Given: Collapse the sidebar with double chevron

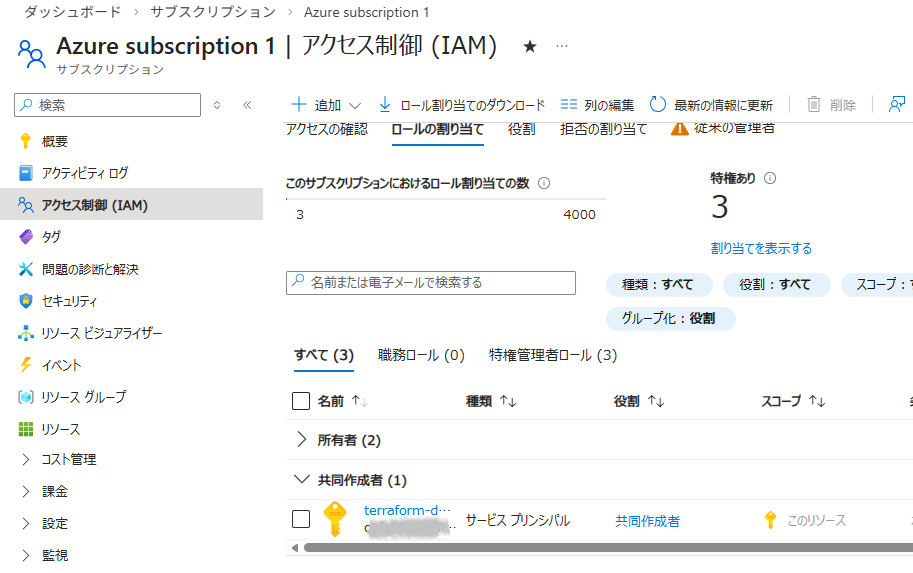Looking at the screenshot, I should [x=247, y=105].
